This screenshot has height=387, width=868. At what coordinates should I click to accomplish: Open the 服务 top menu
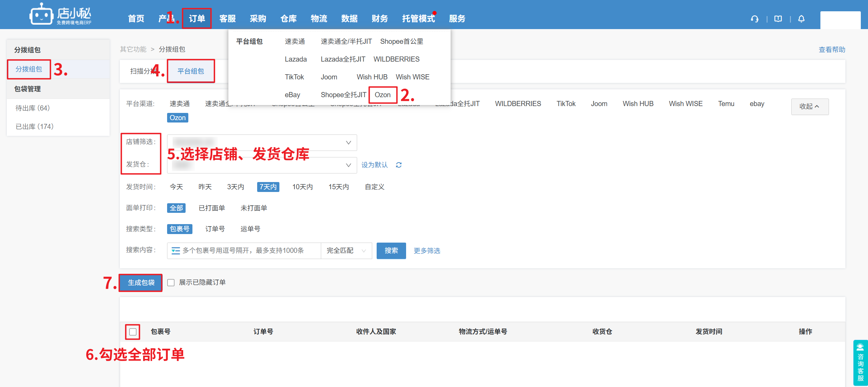tap(457, 18)
